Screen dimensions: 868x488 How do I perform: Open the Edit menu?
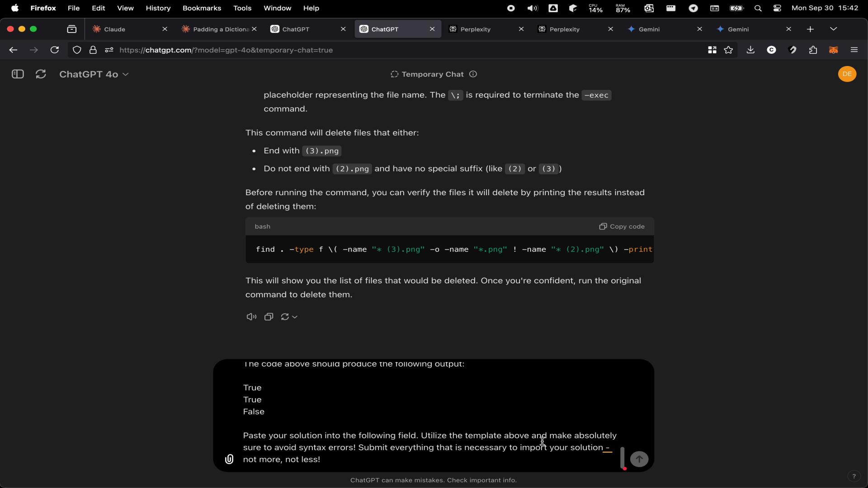pos(99,8)
